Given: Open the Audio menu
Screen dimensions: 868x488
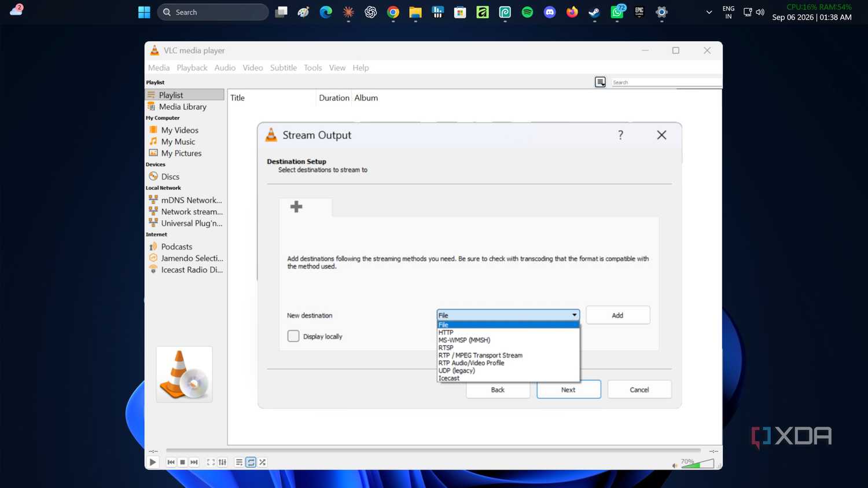Looking at the screenshot, I should click(225, 68).
